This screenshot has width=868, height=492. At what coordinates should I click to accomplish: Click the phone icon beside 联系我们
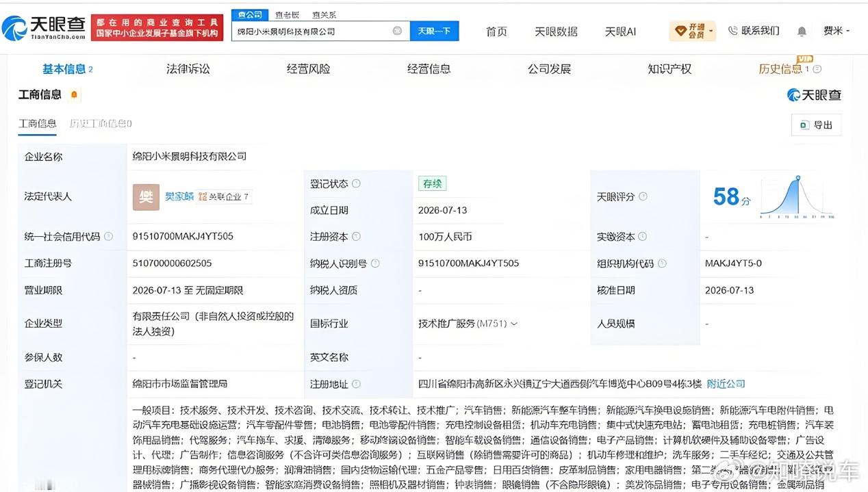pyautogui.click(x=732, y=31)
